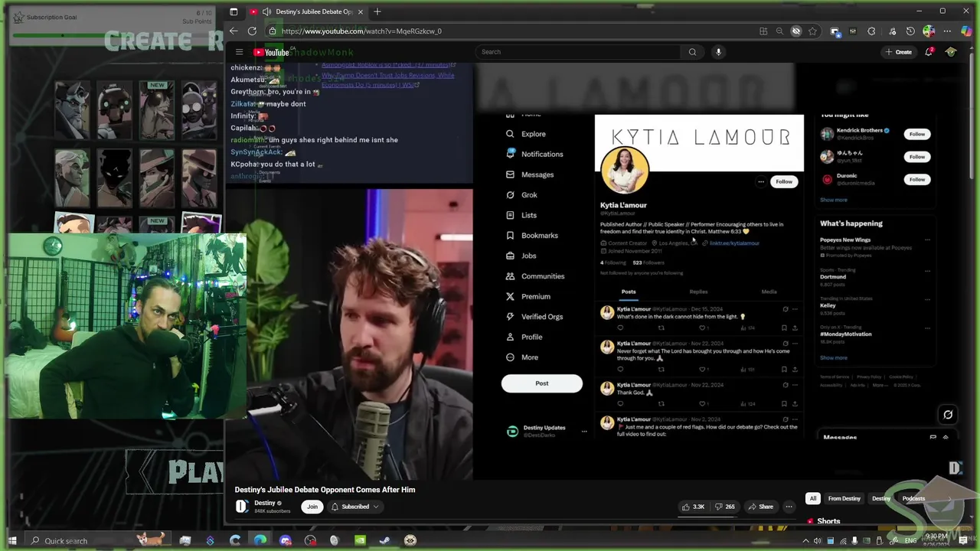The image size is (980, 551).
Task: Open the Windows Start button
Action: coord(11,541)
